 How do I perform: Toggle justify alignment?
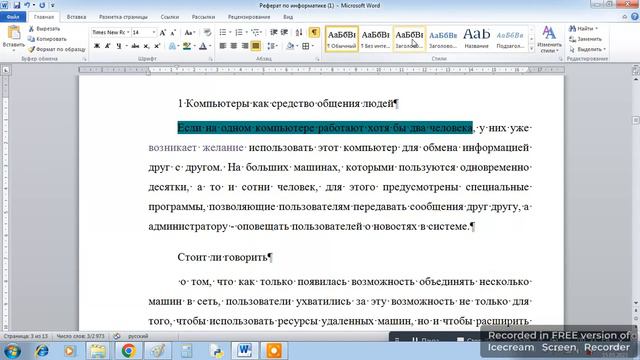[x=256, y=46]
